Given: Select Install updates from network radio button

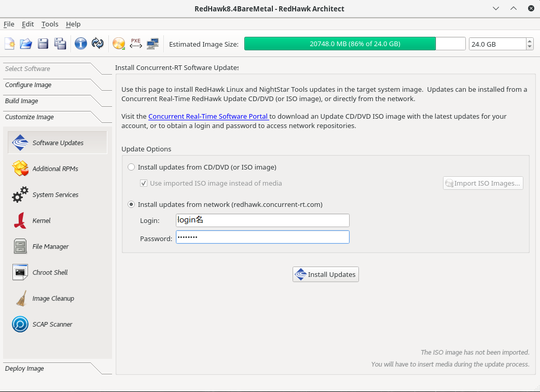Looking at the screenshot, I should click(x=131, y=204).
